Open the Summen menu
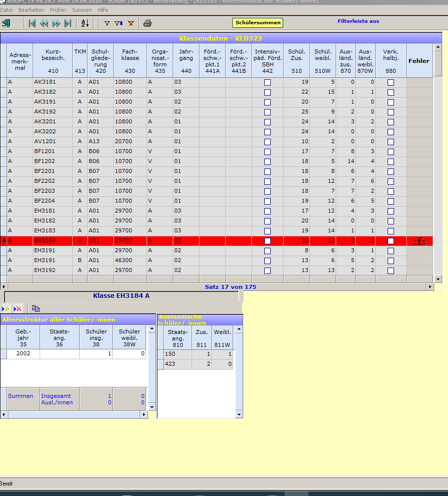 point(82,10)
